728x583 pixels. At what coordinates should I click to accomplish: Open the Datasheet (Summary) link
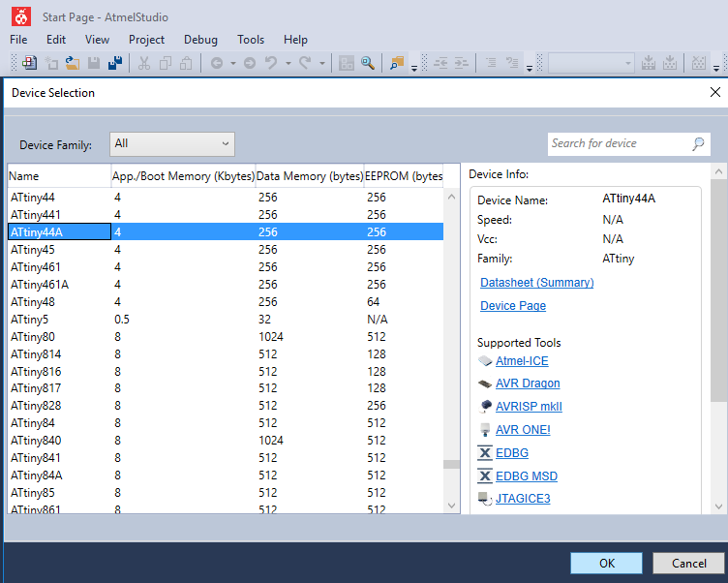[536, 283]
